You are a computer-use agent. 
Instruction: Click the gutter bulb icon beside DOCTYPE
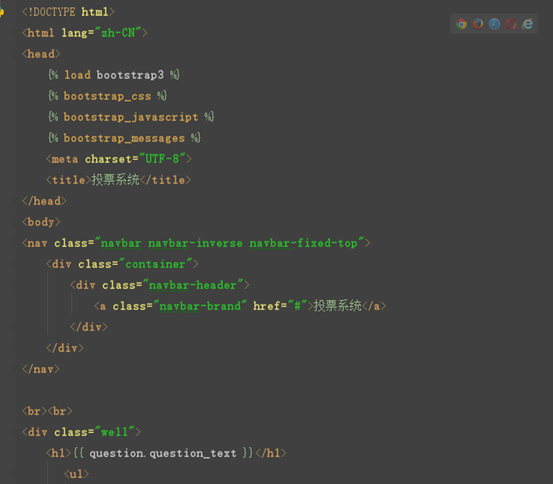pos(1,12)
